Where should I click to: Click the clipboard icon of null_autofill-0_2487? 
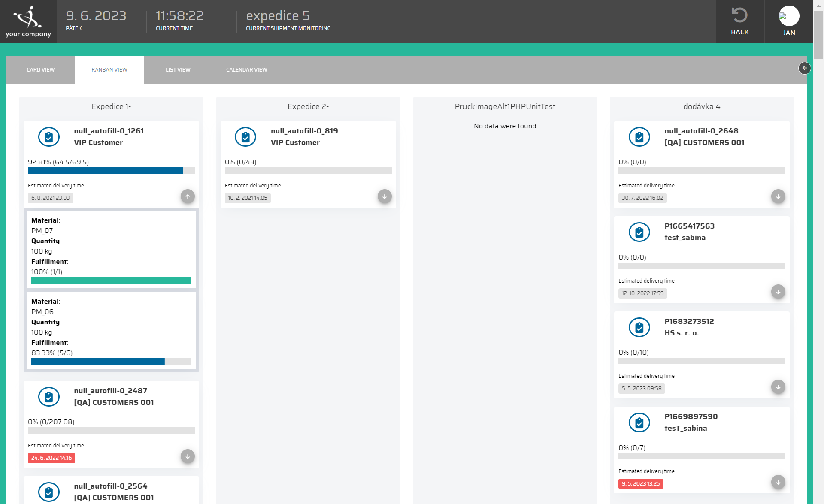49,397
